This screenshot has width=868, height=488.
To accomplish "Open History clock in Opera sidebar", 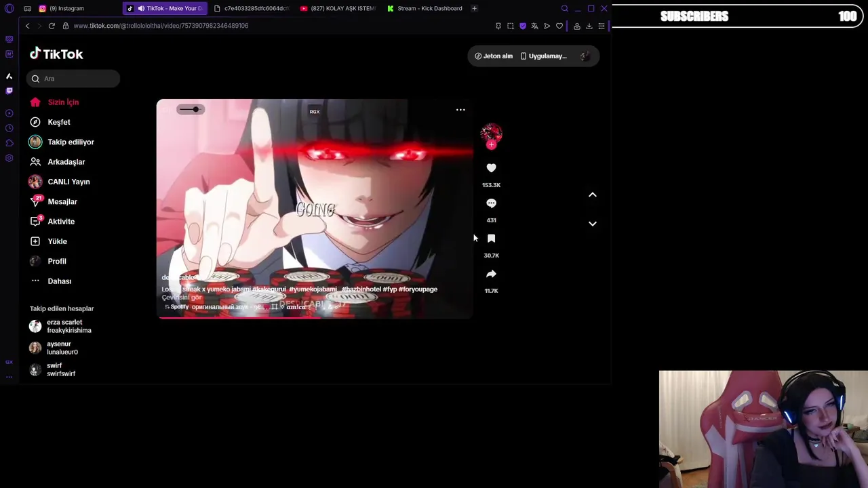I will click(9, 128).
